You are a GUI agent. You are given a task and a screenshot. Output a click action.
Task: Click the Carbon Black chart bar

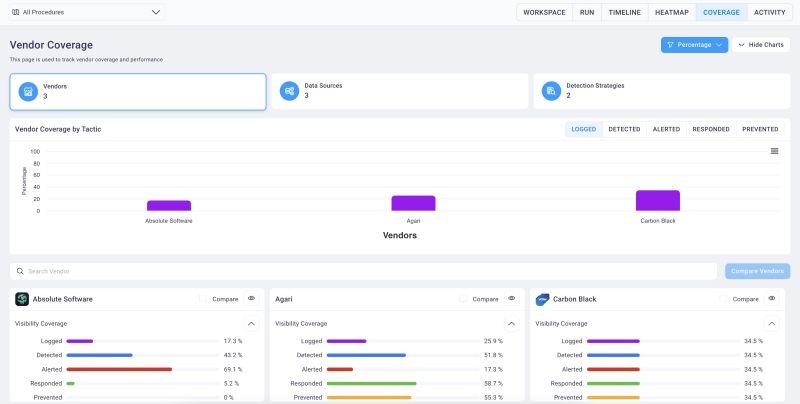coord(658,200)
